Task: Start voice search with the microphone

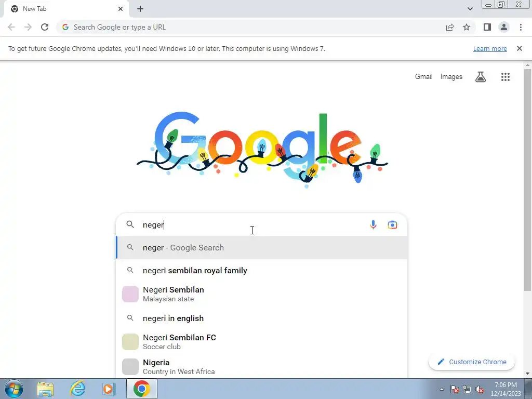Action: [x=373, y=224]
